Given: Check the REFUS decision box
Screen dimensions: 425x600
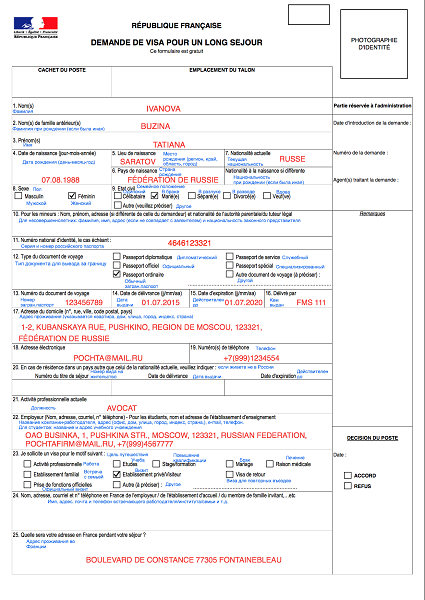Looking at the screenshot, I should point(348,486).
